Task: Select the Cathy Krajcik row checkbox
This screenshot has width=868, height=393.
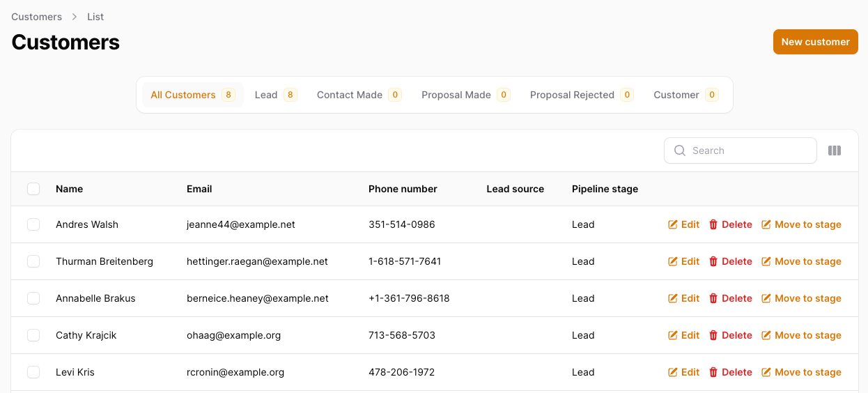Action: (33, 335)
